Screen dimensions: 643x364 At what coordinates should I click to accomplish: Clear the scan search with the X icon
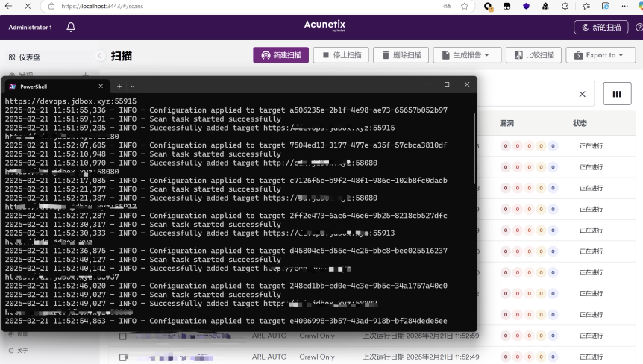pos(582,94)
